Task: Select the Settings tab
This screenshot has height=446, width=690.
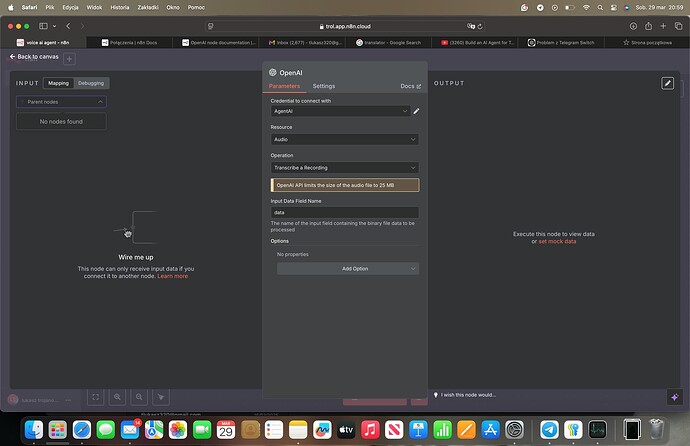Action: pyautogui.click(x=324, y=86)
